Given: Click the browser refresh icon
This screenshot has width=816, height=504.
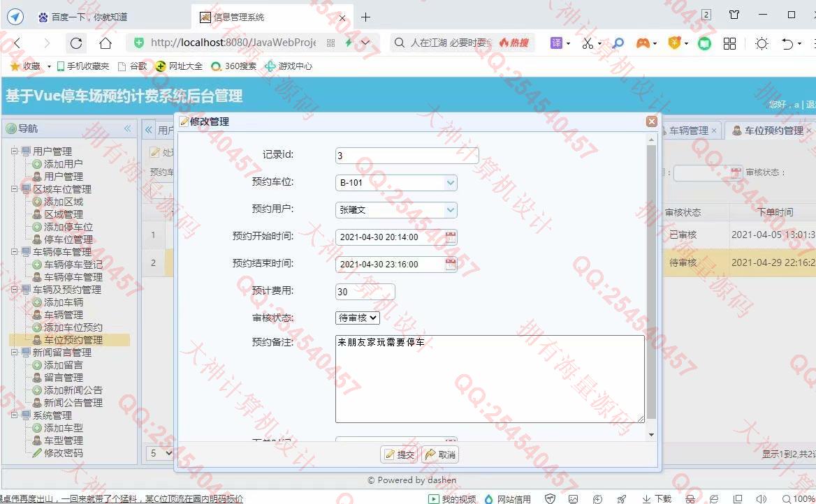Looking at the screenshot, I should [x=76, y=43].
